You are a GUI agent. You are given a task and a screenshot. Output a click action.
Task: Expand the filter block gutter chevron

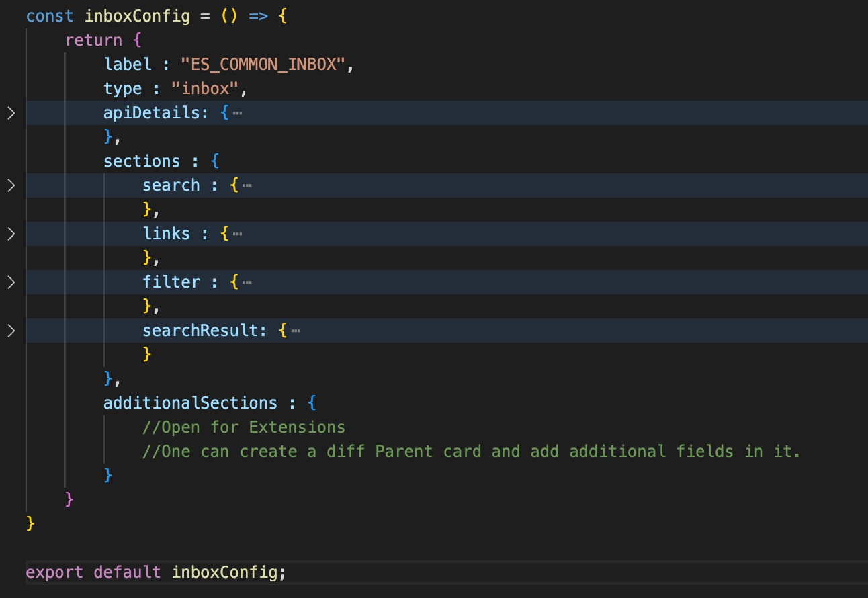11,282
